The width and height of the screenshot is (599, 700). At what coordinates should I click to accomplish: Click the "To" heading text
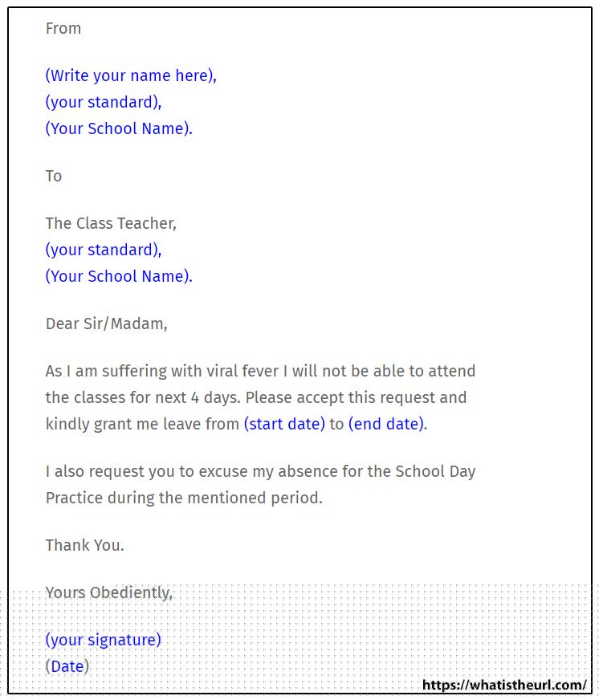click(x=54, y=177)
